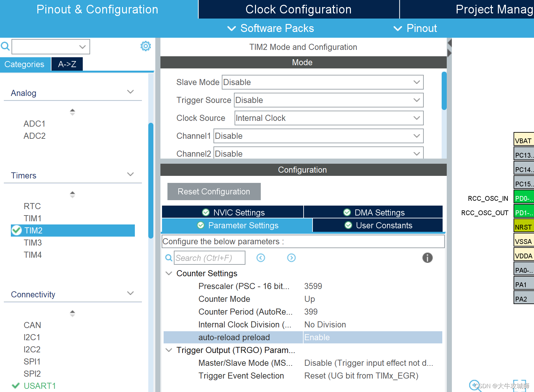
Task: Click the categories list vertical scrollbar
Action: tap(151, 181)
